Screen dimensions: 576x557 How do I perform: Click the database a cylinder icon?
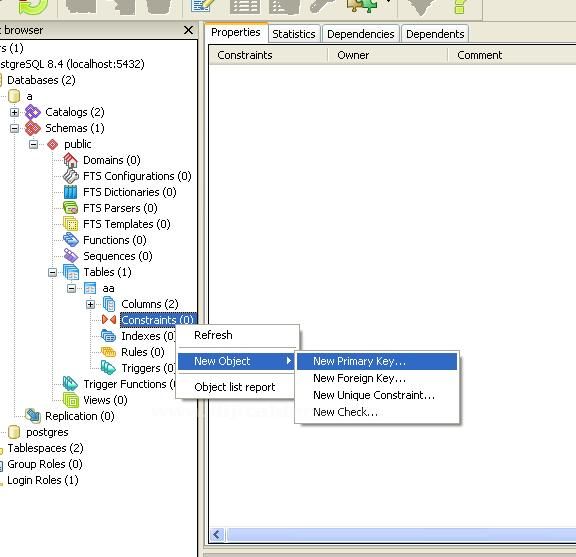coord(14,96)
